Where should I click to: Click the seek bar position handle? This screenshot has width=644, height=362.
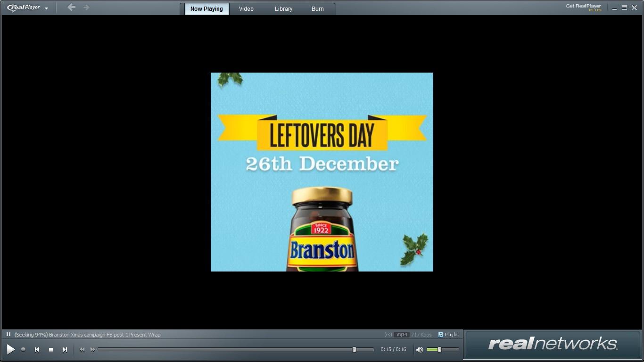pos(354,350)
